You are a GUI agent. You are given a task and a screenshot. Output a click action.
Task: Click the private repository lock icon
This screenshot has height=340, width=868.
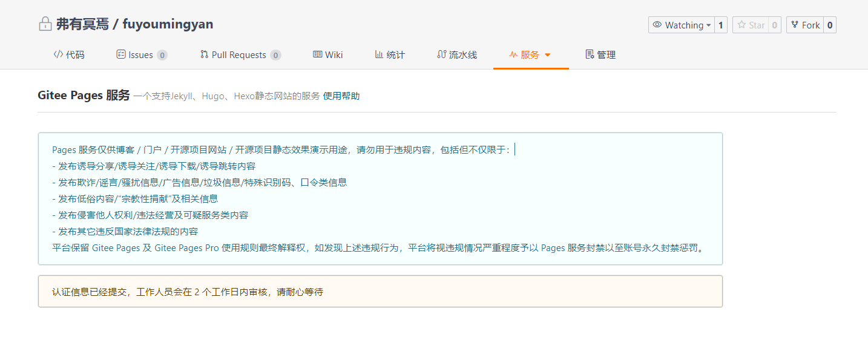[x=45, y=24]
